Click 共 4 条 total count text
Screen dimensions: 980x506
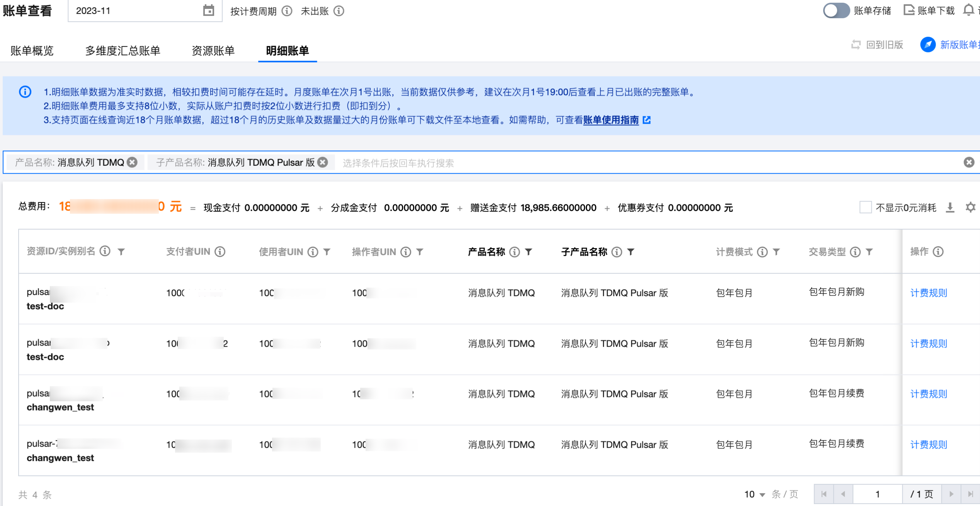click(35, 495)
